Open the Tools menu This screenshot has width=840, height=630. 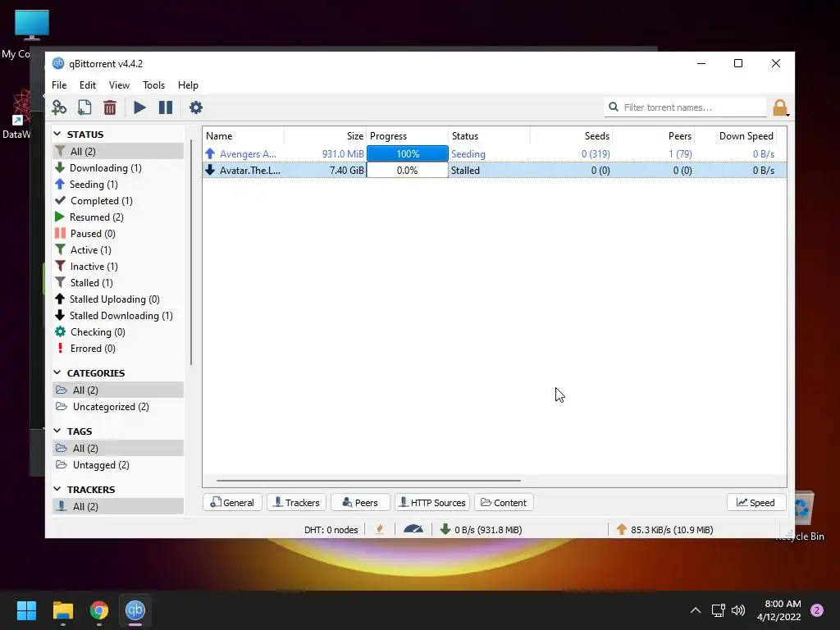point(153,85)
